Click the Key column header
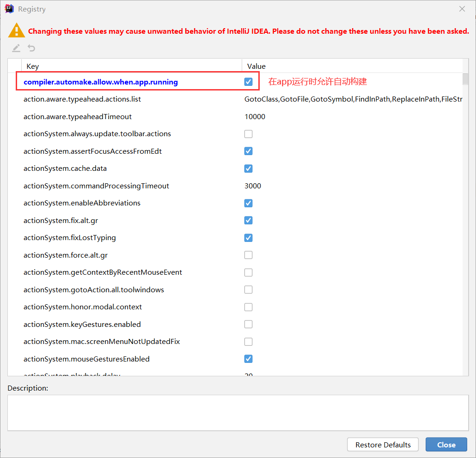 (131, 66)
